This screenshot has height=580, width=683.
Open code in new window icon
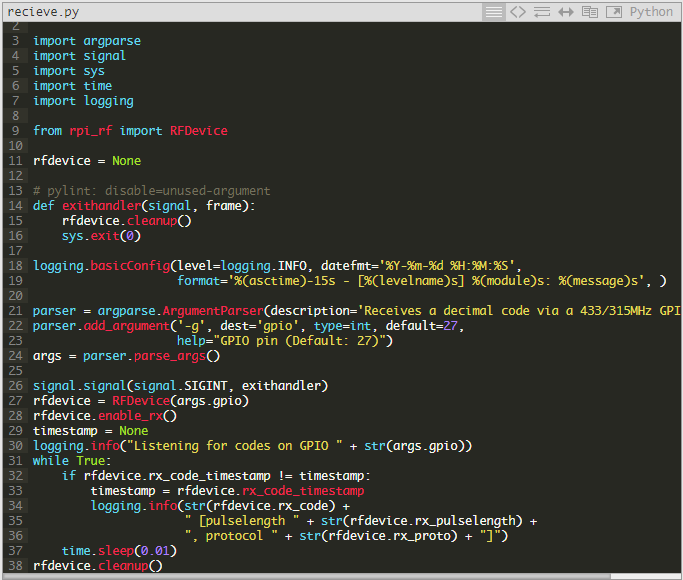click(614, 12)
